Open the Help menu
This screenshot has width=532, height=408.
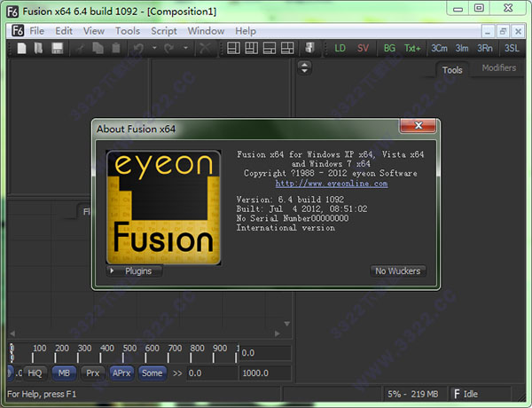pos(246,31)
